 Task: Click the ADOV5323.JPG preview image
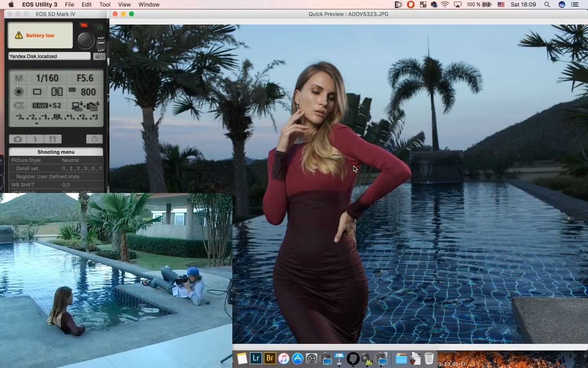[349, 184]
